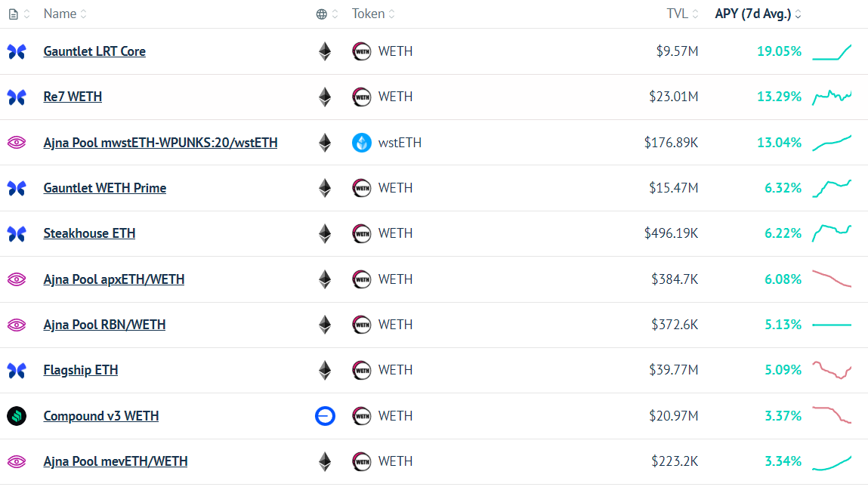The height and width of the screenshot is (490, 868).
Task: Open the Ajna Pool mevETH/WETH link
Action: coord(115,461)
